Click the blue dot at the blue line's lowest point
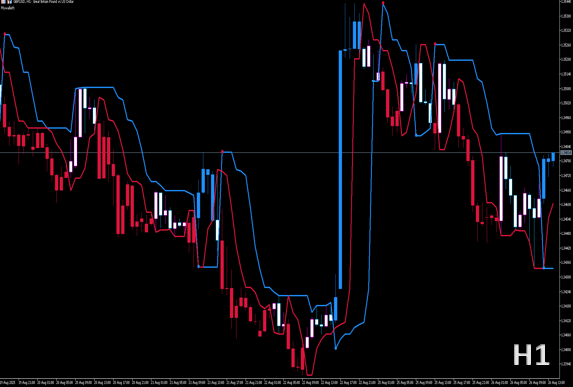This screenshot has height=387, width=573. pos(336,349)
